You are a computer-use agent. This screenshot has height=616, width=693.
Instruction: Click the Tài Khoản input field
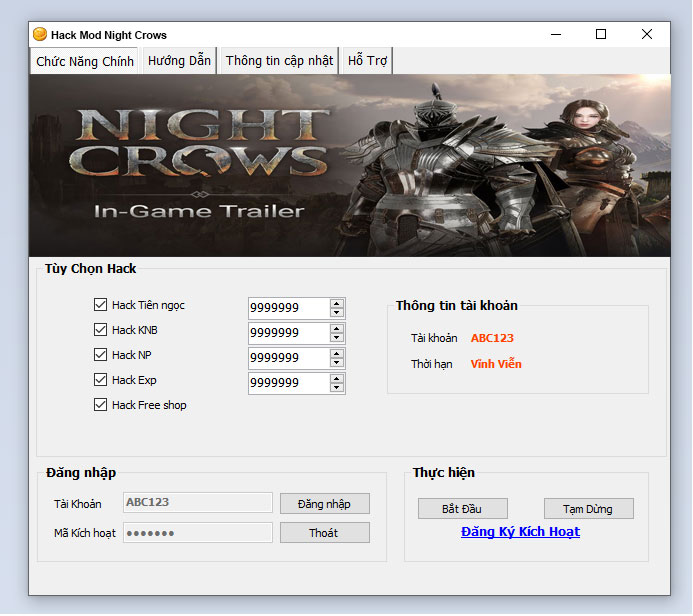click(198, 502)
